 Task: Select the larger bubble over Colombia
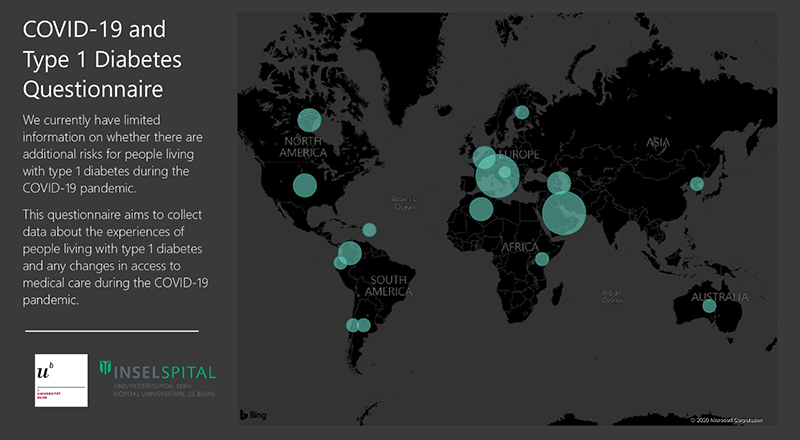[x=349, y=253]
